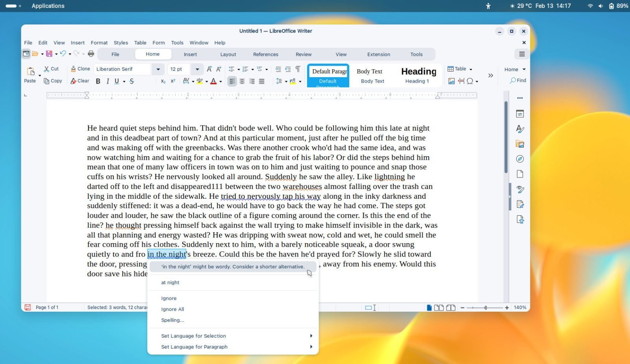The height and width of the screenshot is (364, 630).
Task: Click the Subscript icon
Action: coord(163,81)
